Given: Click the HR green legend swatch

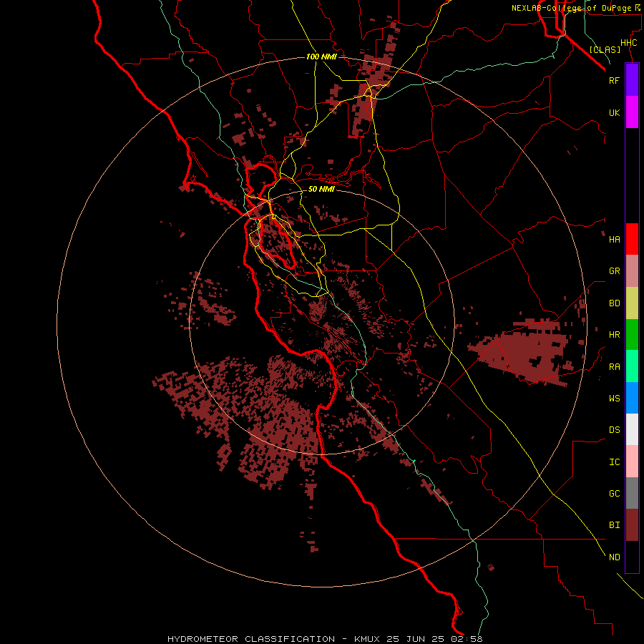Looking at the screenshot, I should (632, 335).
